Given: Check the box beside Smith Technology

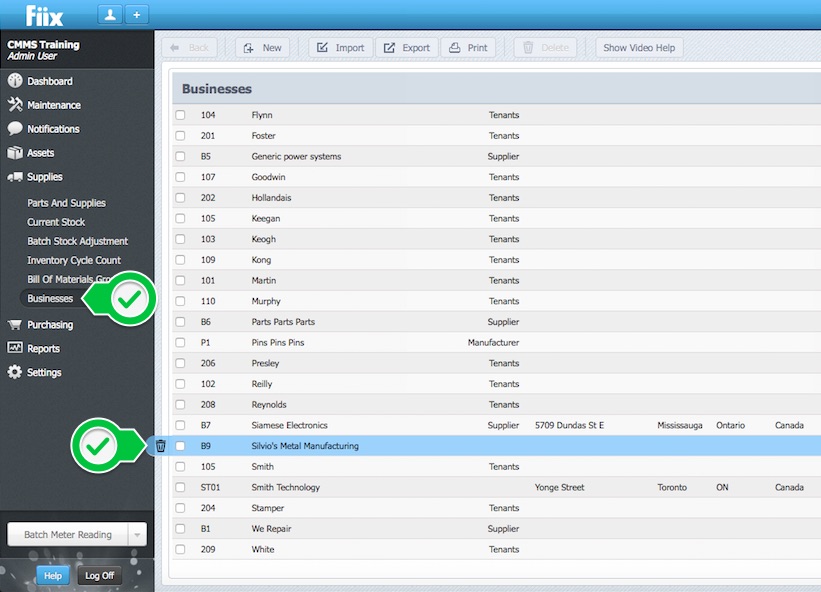Looking at the screenshot, I should click(x=180, y=487).
